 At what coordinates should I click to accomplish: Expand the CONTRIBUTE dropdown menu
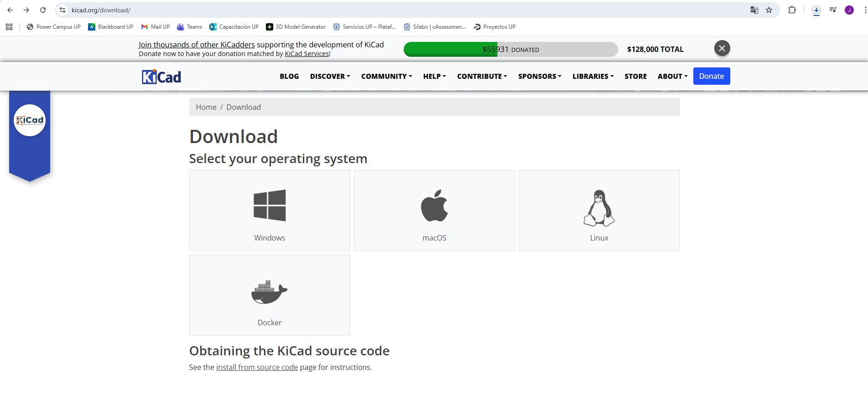click(x=482, y=77)
